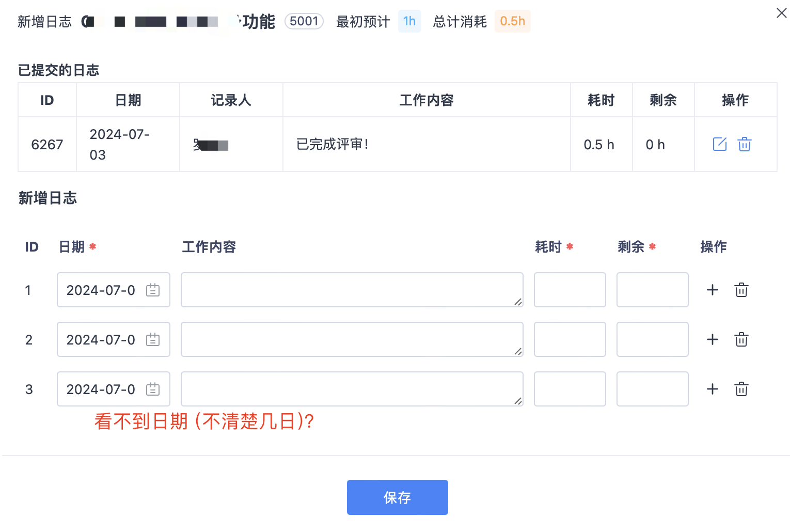The image size is (790, 532).
Task: Delete new log row 2
Action: tap(741, 339)
